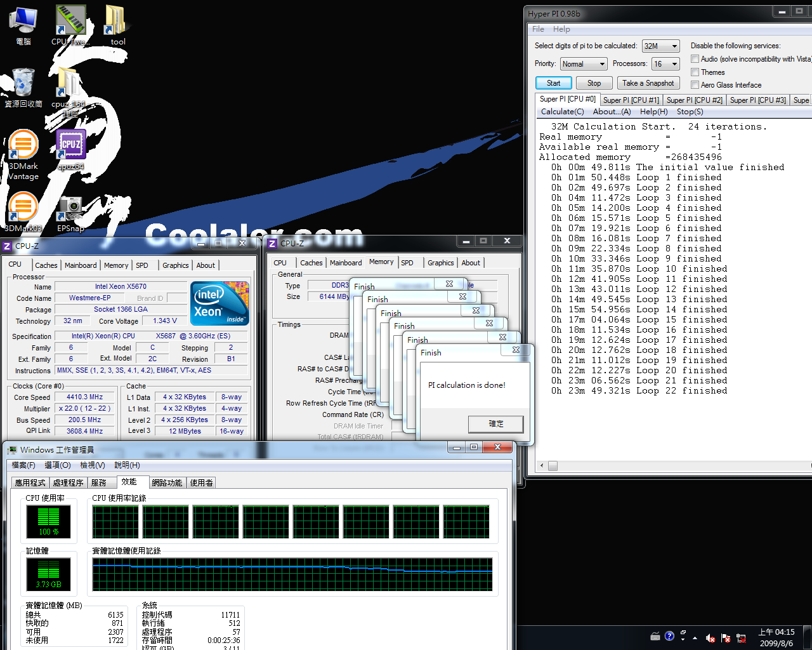
Task: Switch to Super PI [CPU #2] tab
Action: [x=694, y=100]
